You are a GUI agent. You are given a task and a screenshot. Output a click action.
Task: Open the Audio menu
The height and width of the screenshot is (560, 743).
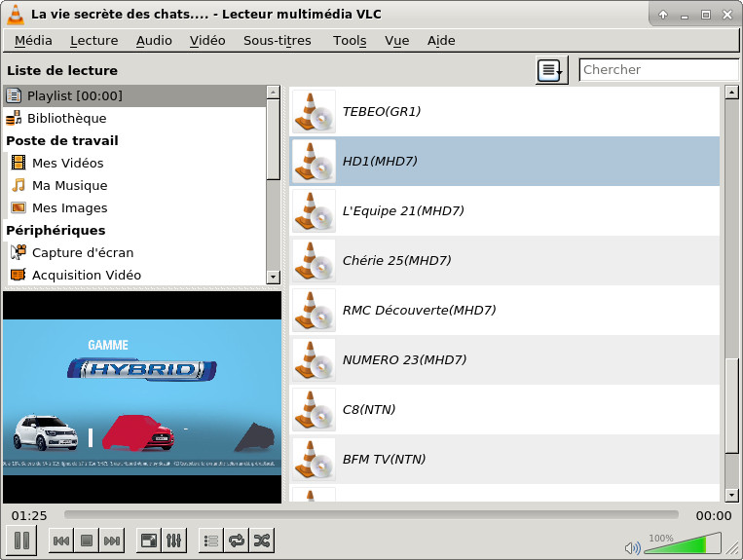tap(154, 41)
